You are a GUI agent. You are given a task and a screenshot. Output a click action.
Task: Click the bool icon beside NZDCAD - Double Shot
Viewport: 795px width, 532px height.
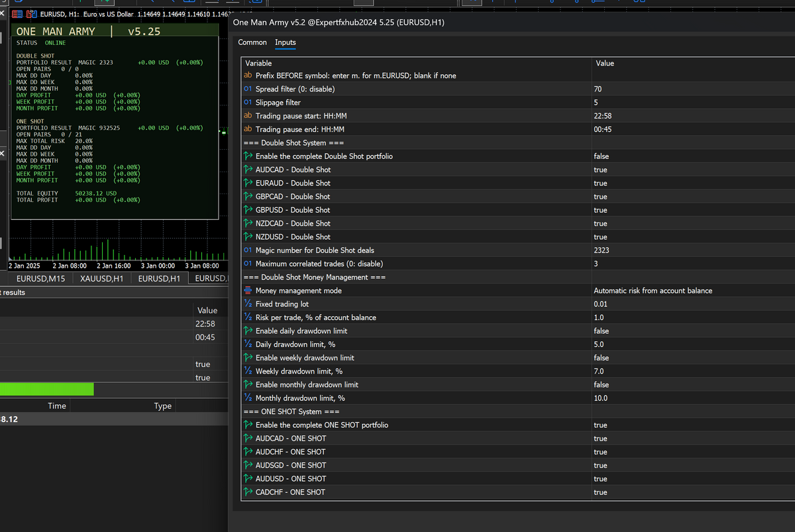coord(248,223)
